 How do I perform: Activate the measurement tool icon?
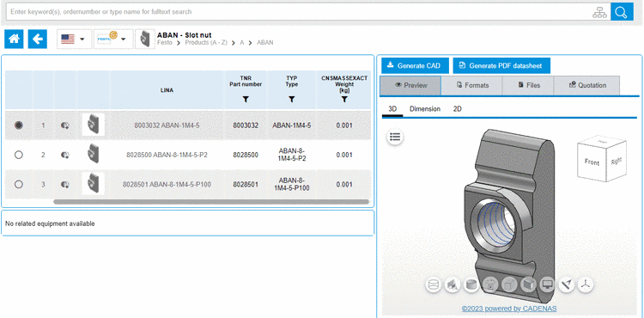(567, 284)
